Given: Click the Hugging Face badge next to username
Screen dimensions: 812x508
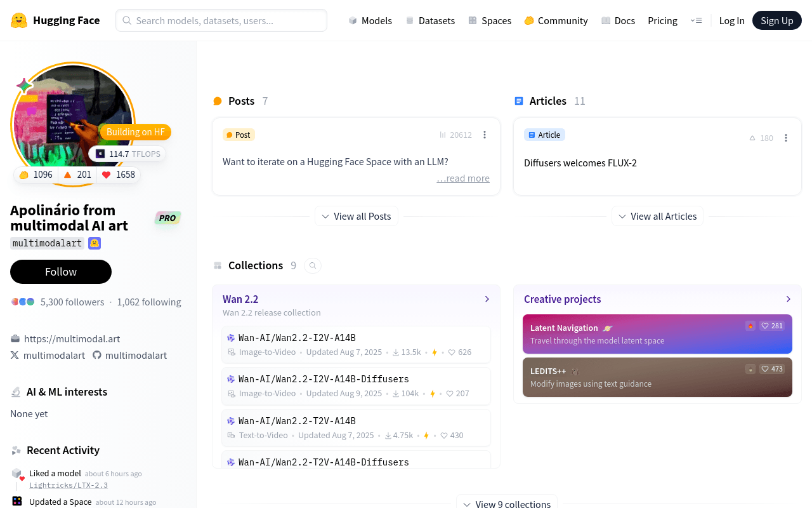Looking at the screenshot, I should pyautogui.click(x=95, y=243).
